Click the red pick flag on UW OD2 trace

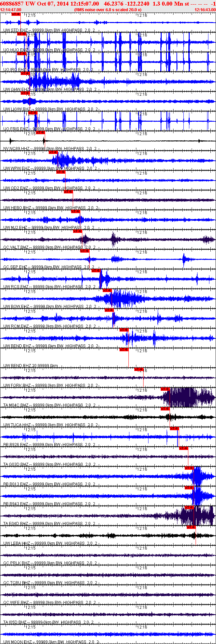coord(61,172)
